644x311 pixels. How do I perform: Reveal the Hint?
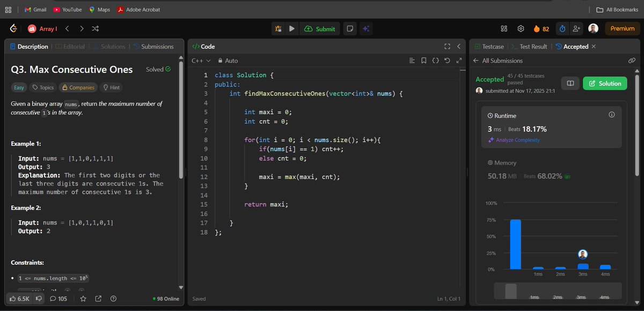(111, 87)
